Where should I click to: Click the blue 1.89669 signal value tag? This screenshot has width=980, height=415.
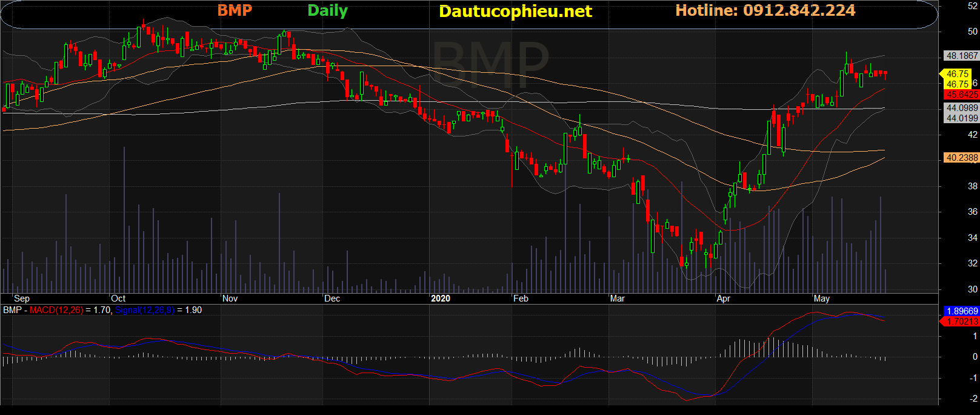pos(962,311)
